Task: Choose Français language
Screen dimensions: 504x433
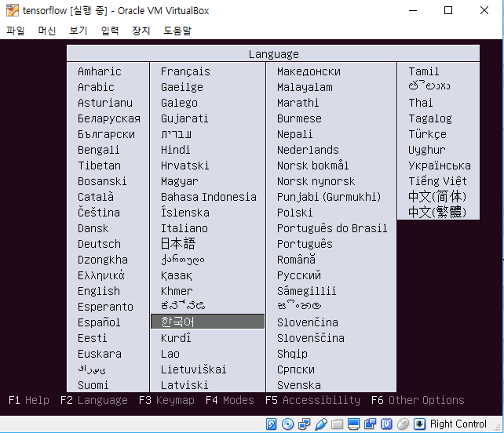Action: [185, 71]
